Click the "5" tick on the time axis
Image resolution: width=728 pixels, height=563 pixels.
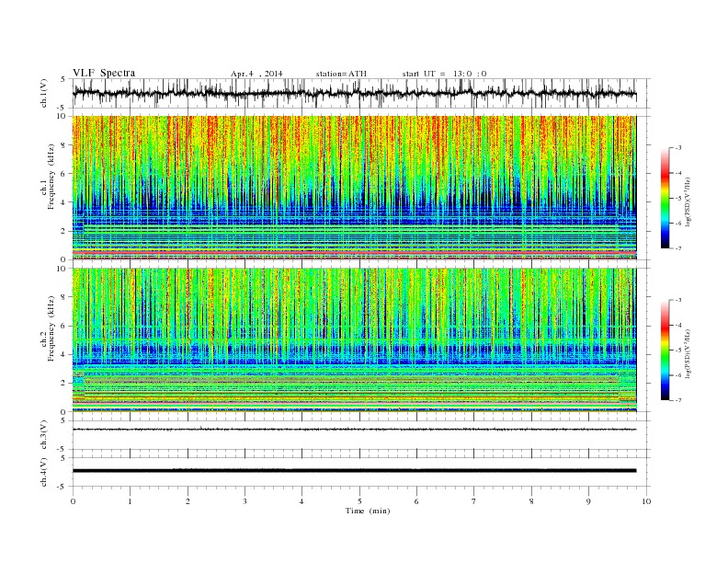(x=359, y=501)
